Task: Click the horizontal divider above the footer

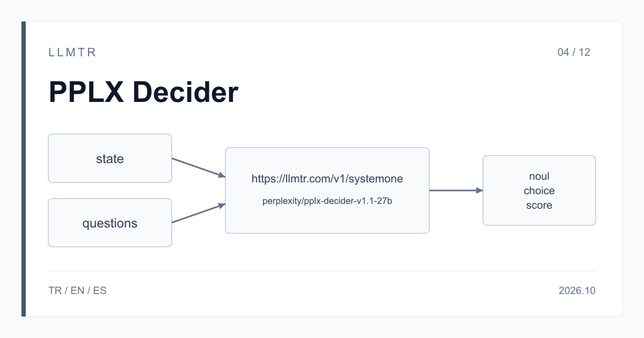Action: (322, 271)
